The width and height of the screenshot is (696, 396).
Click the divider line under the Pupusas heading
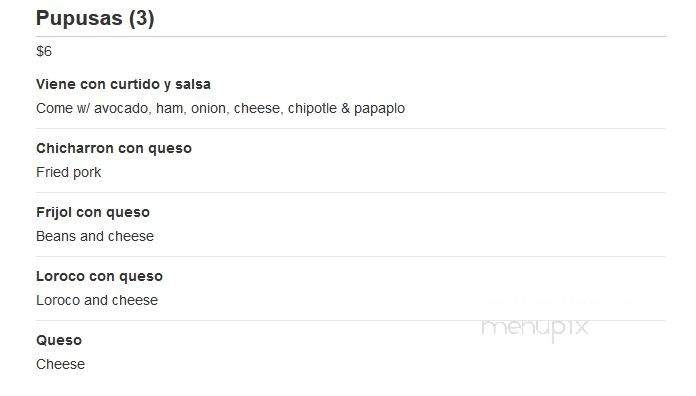(351, 36)
